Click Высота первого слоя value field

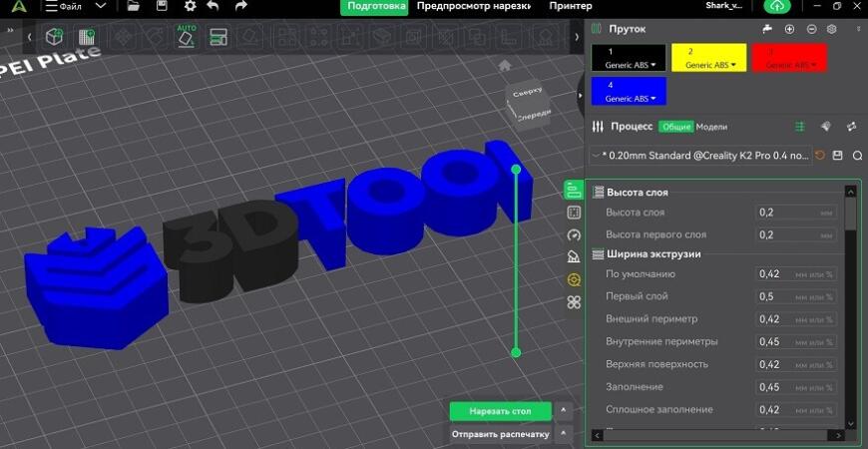click(796, 235)
